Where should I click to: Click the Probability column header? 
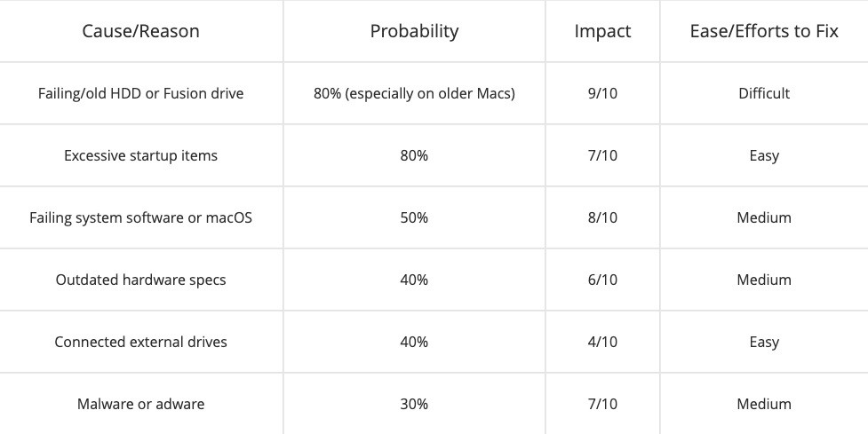pyautogui.click(x=414, y=31)
